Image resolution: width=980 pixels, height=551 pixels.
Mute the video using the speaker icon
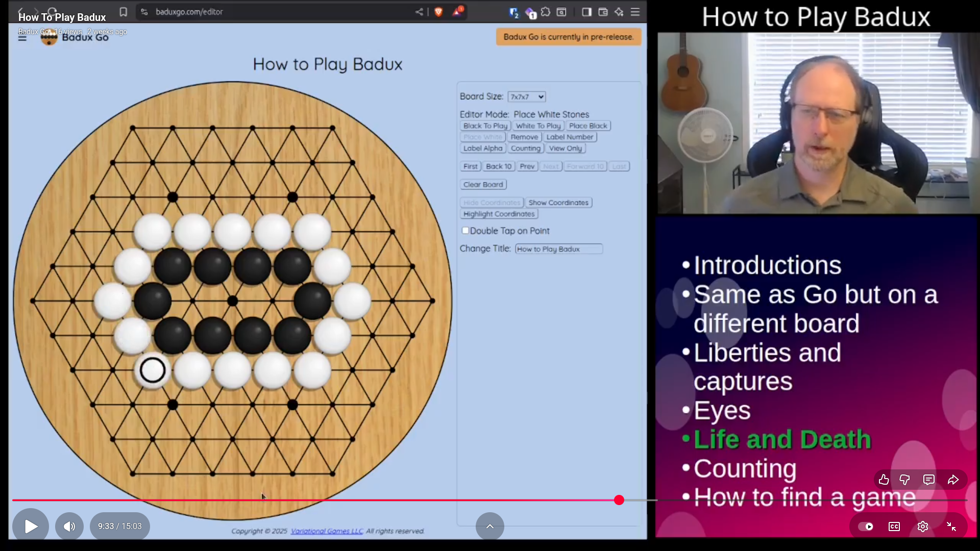click(x=69, y=526)
